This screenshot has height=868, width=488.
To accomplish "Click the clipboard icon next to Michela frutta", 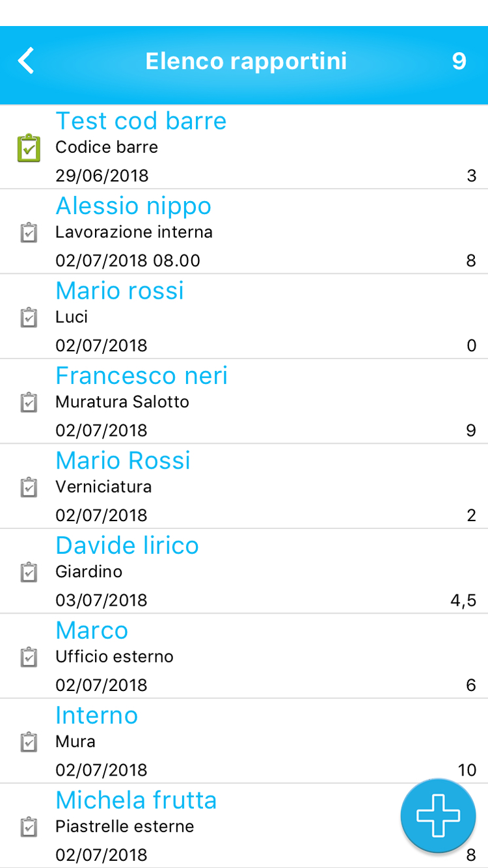I will 29,827.
